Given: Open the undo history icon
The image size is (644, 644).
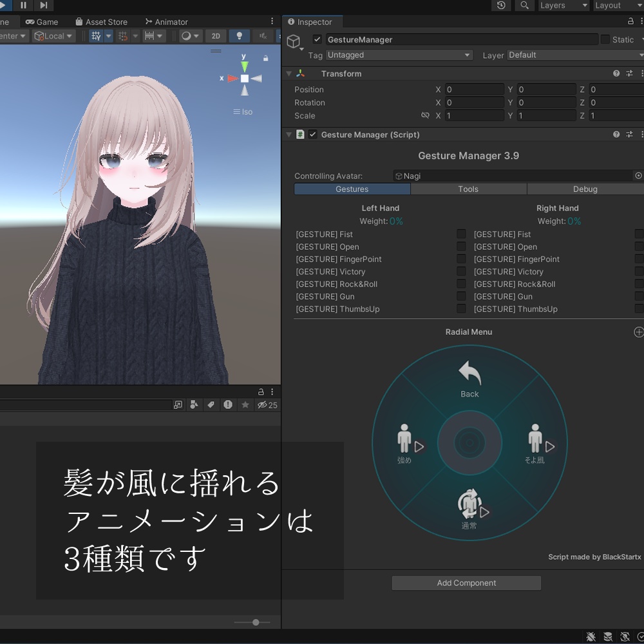Looking at the screenshot, I should 501,5.
